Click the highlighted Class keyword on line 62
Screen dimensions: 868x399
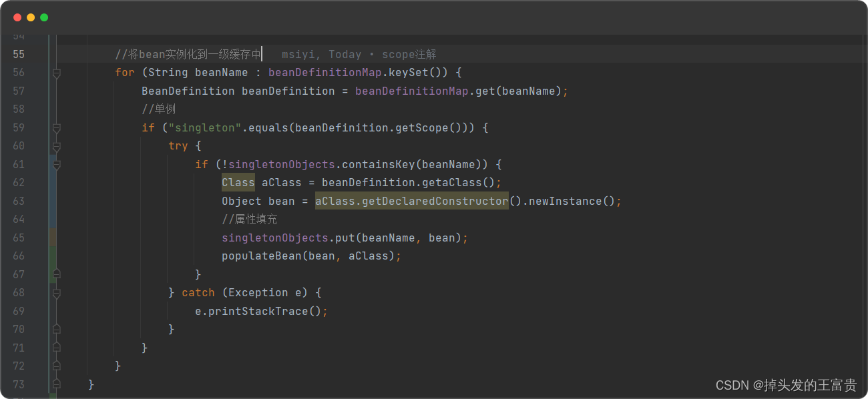click(x=238, y=183)
